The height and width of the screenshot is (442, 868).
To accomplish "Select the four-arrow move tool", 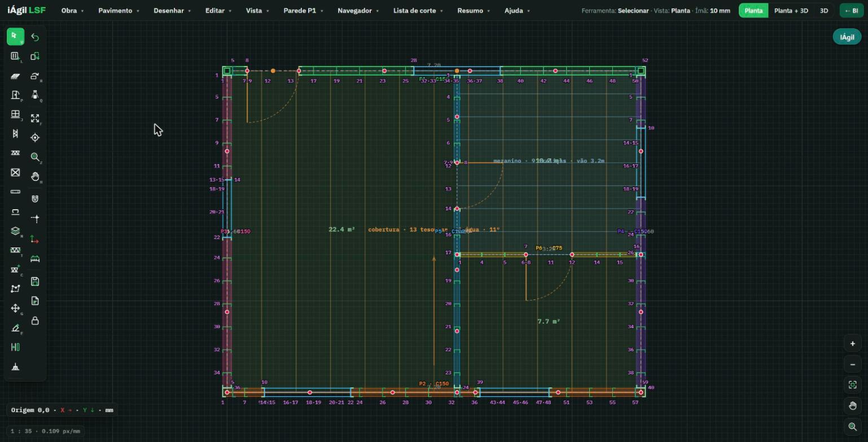I will [15, 308].
